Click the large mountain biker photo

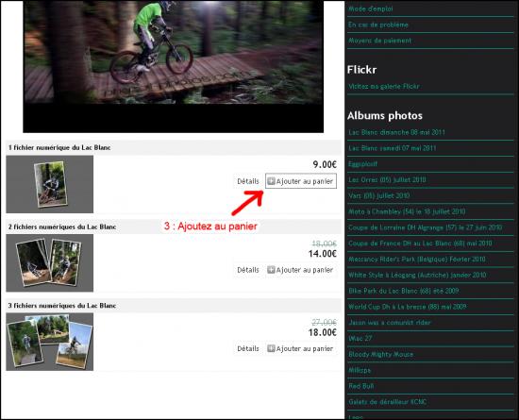(173, 66)
